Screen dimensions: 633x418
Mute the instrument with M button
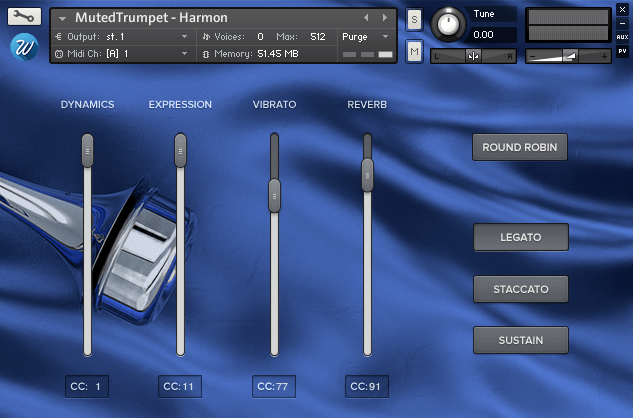[x=414, y=51]
